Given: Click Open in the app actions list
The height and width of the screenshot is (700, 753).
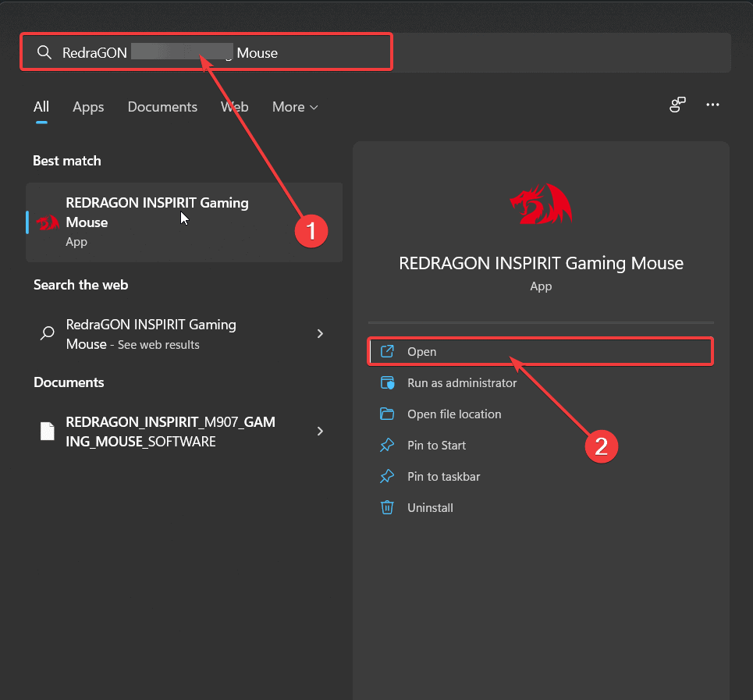Looking at the screenshot, I should 540,351.
